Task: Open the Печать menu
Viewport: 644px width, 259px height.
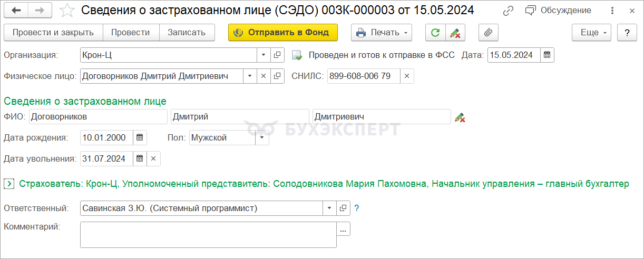Action: point(382,33)
